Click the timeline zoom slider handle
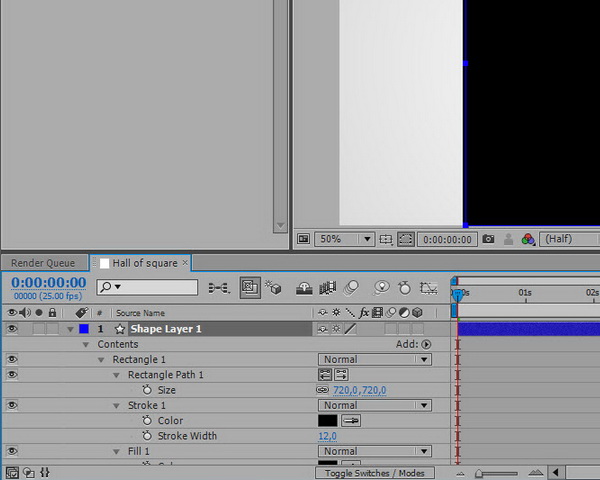The width and height of the screenshot is (600, 480). click(x=479, y=474)
